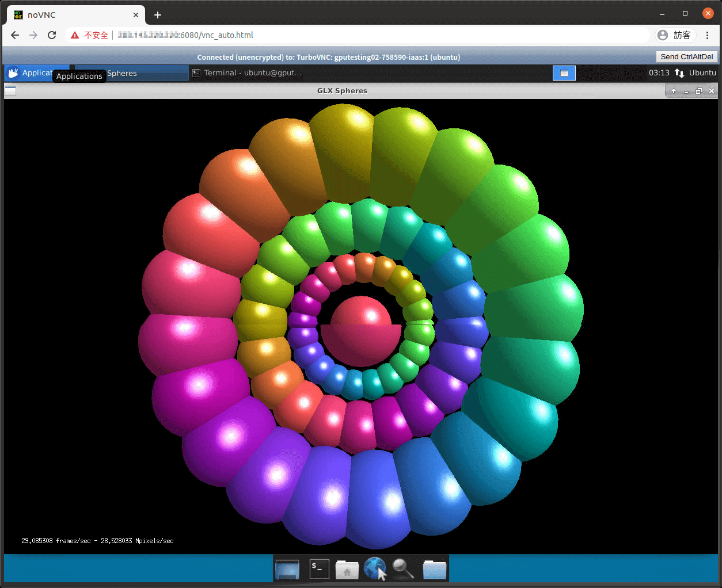Reload the noVNC page
722x588 pixels.
click(51, 35)
